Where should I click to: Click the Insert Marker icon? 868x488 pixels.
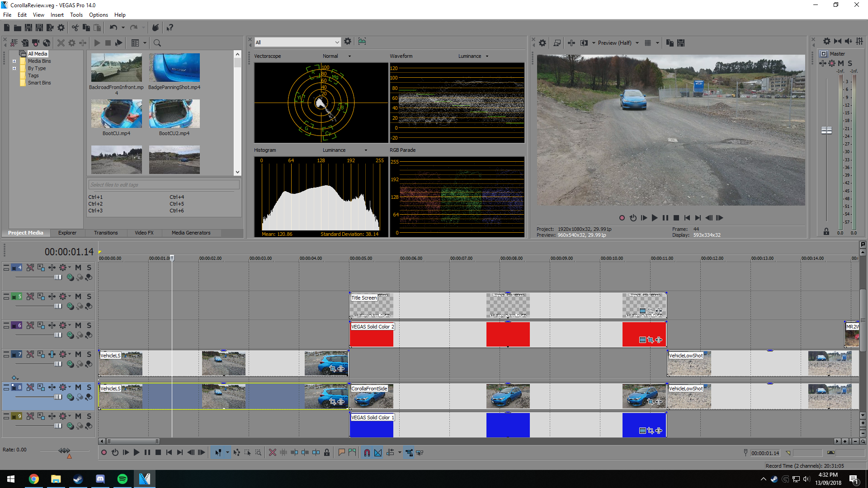point(341,453)
